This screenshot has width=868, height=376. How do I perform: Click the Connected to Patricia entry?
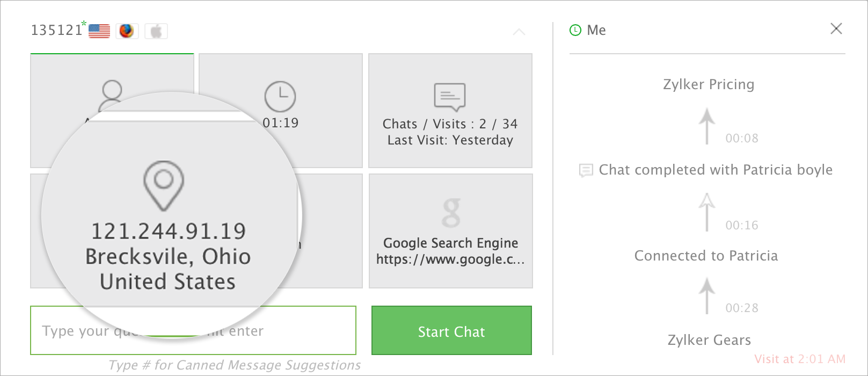[706, 256]
